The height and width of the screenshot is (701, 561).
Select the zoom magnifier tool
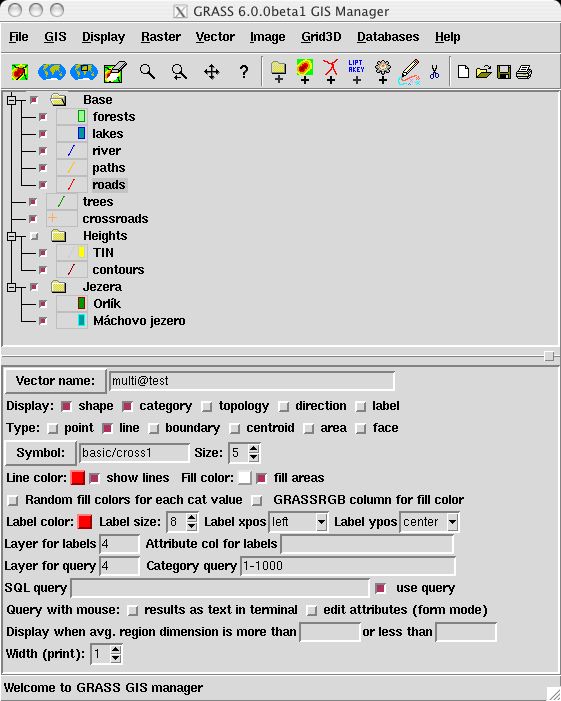coord(147,72)
